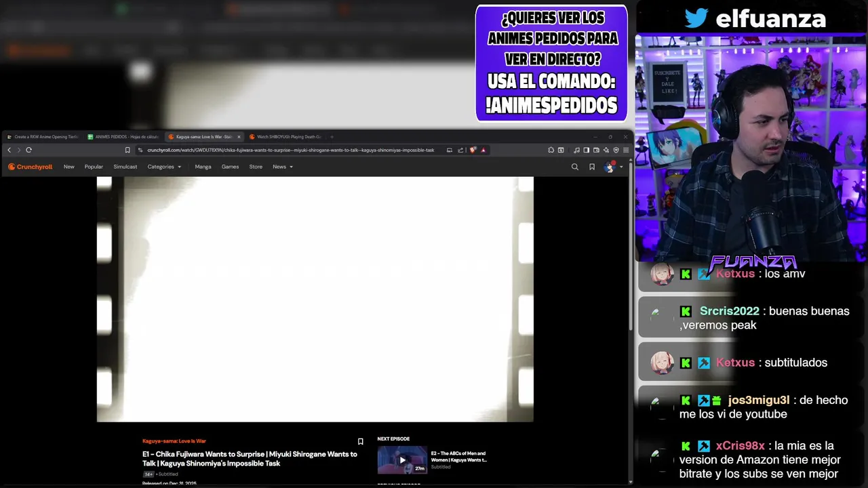Viewport: 868px width, 488px height.
Task: Click the cast/install screen icon in address bar
Action: coord(449,150)
